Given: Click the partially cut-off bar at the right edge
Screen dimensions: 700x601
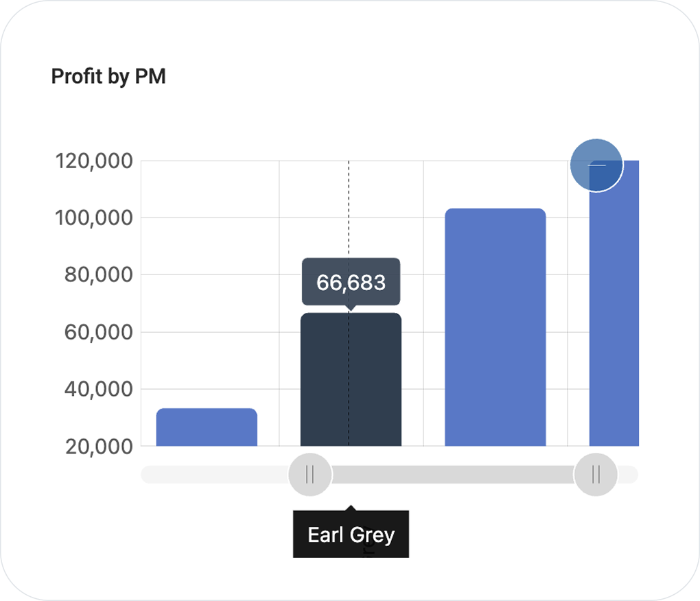Looking at the screenshot, I should [x=614, y=309].
